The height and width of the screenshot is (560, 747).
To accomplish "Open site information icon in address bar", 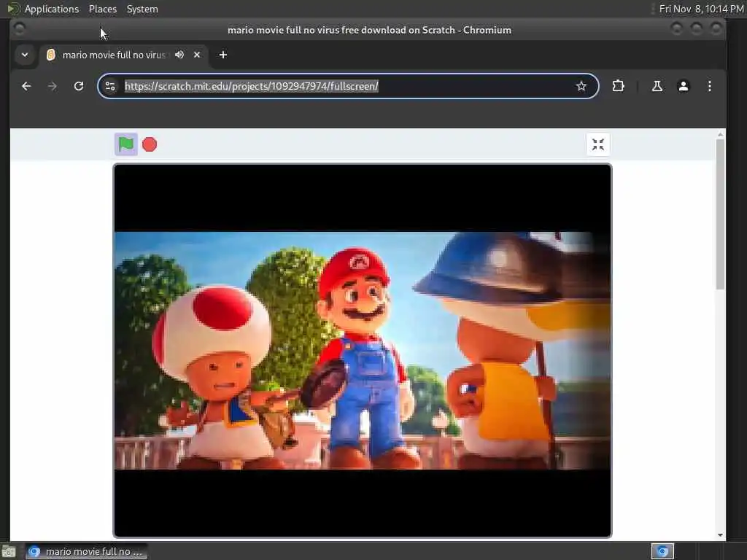I will point(110,86).
